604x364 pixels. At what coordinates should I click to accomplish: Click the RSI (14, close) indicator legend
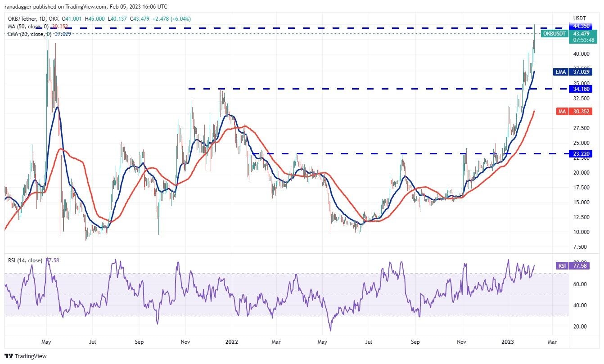point(24,261)
